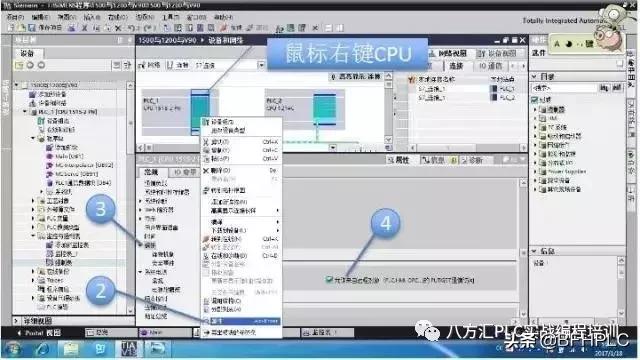
Task: Open online & diagnostics under PLC_1 tree
Action: [x=56, y=129]
